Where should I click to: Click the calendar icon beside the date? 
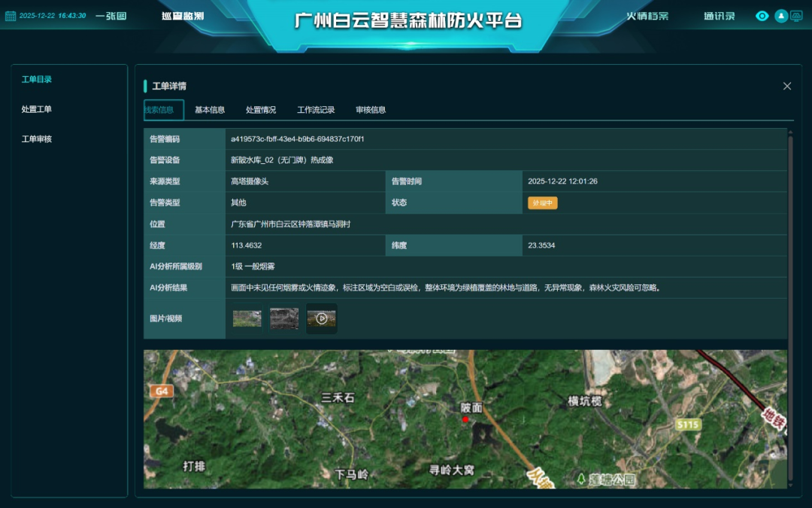click(11, 16)
